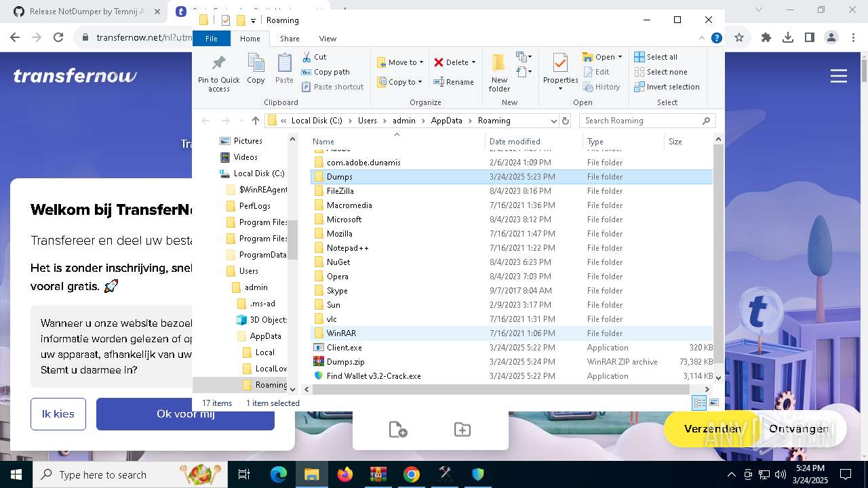Click Copy path in ribbon
The width and height of the screenshot is (868, 488).
(325, 72)
